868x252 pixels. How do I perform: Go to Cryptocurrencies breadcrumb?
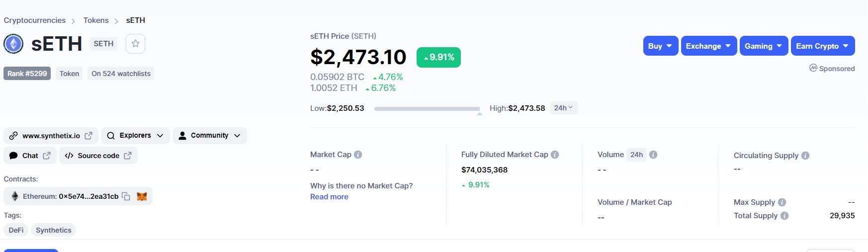[x=35, y=20]
